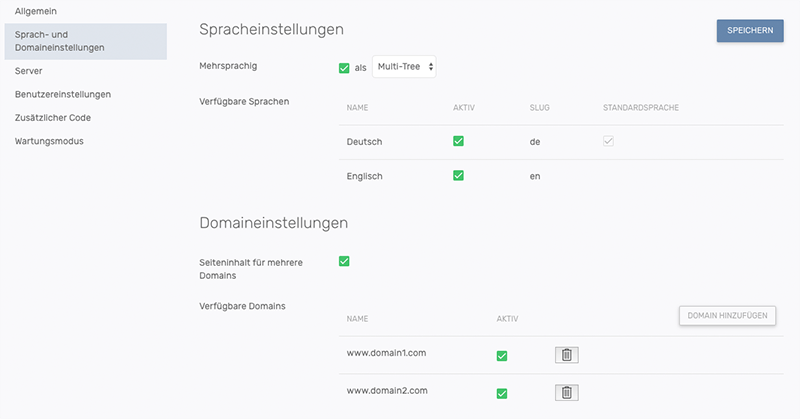
Task: Click the Englisch language row name
Action: point(365,176)
